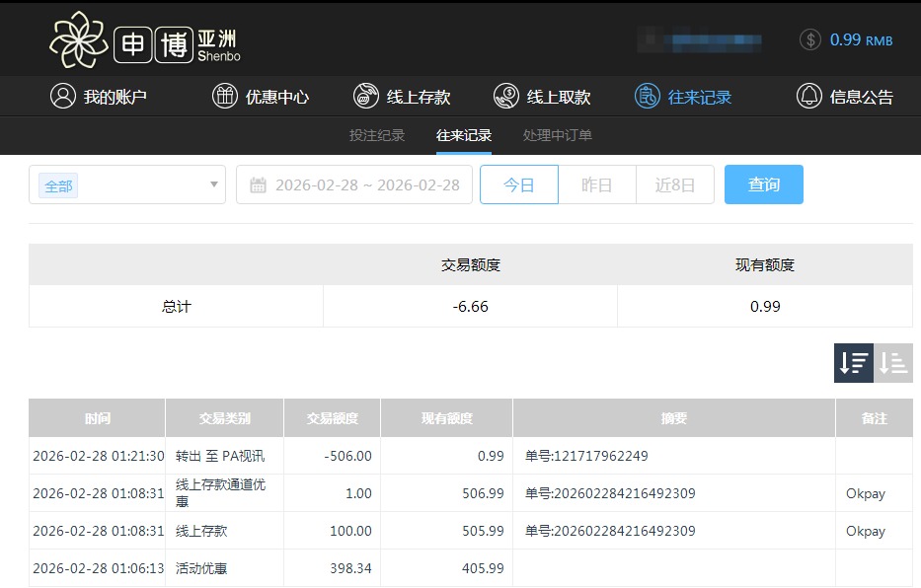921x588 pixels.
Task: Click the date range input field
Action: pos(355,184)
